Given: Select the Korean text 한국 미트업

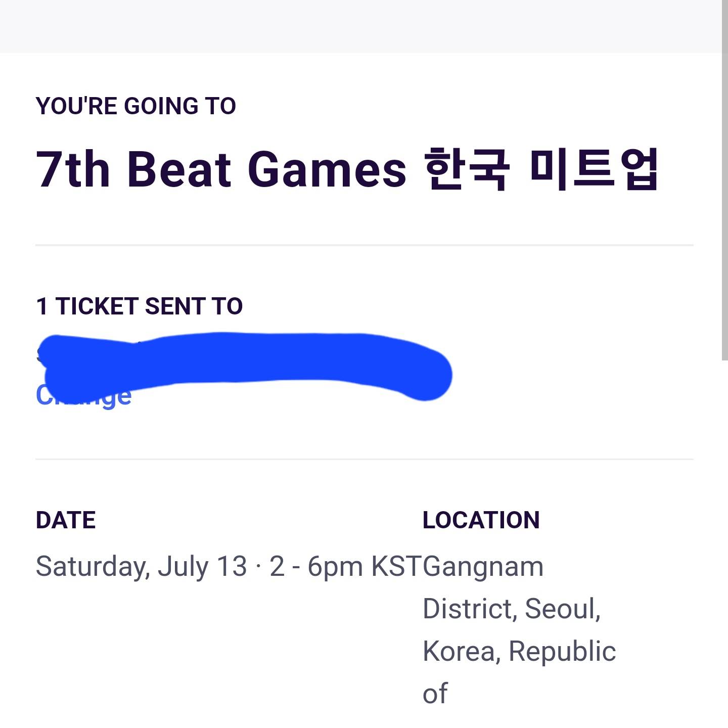Looking at the screenshot, I should [x=541, y=170].
